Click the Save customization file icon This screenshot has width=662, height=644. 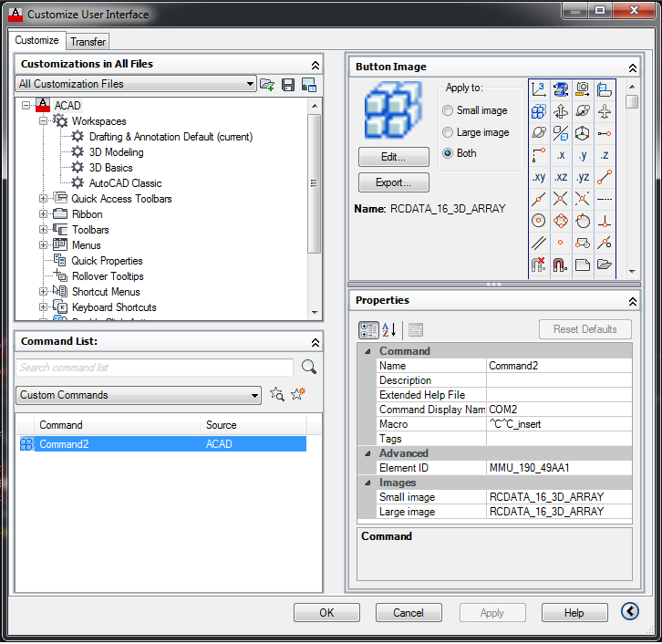point(288,85)
